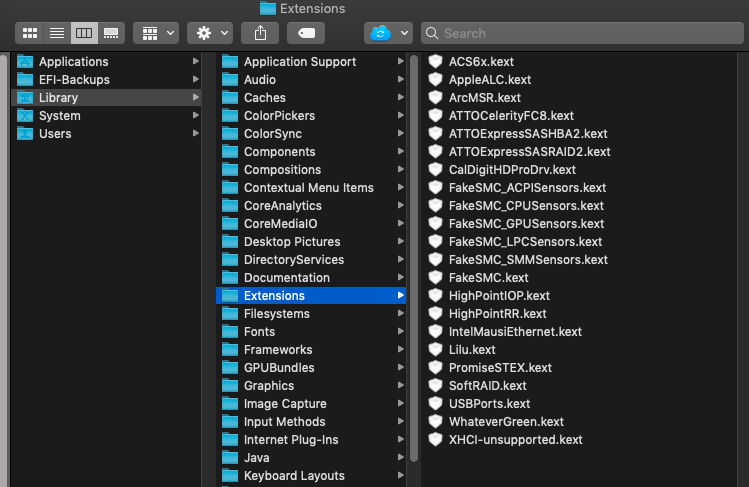Expand arrow next to EFI-Backups
This screenshot has width=749, height=487.
(x=195, y=79)
